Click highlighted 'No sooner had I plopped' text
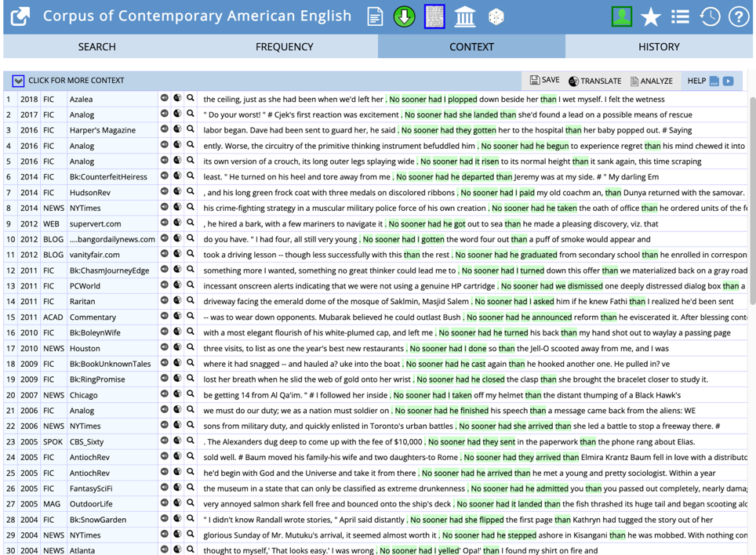 433,100
